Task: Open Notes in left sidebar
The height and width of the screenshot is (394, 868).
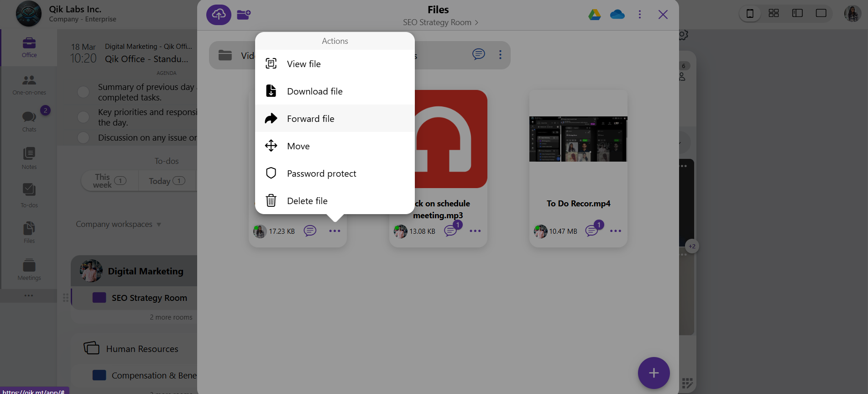Action: tap(29, 158)
